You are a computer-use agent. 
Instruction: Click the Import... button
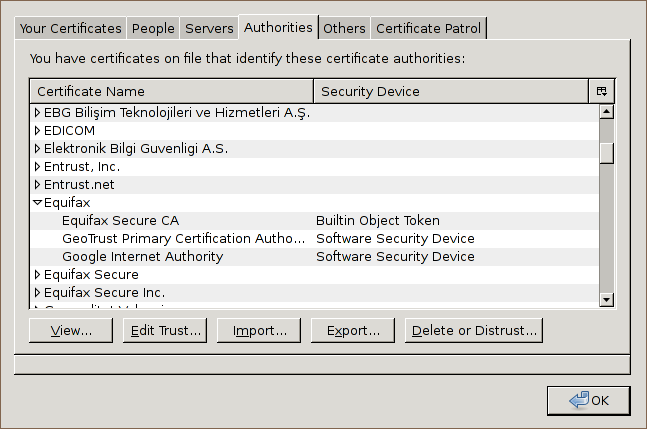coord(259,330)
